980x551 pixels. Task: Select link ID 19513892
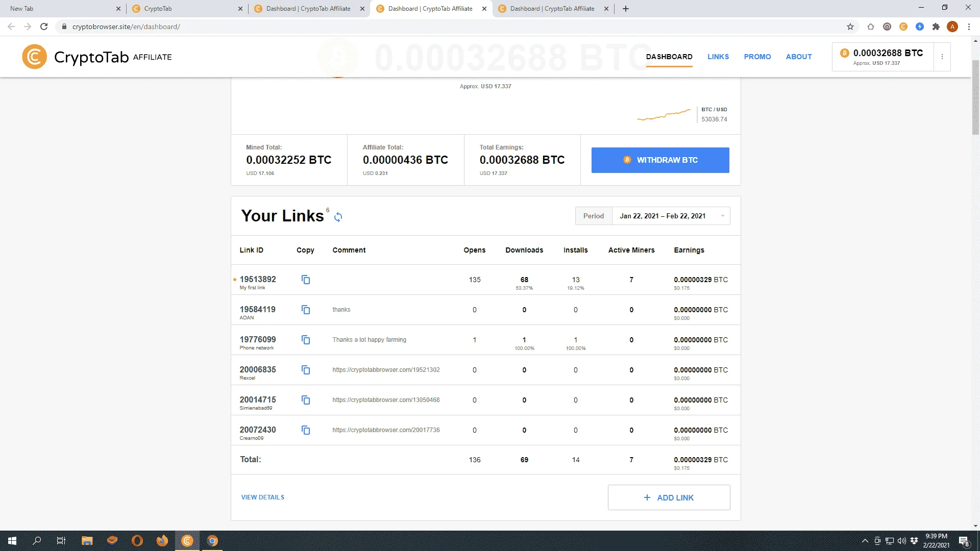258,279
